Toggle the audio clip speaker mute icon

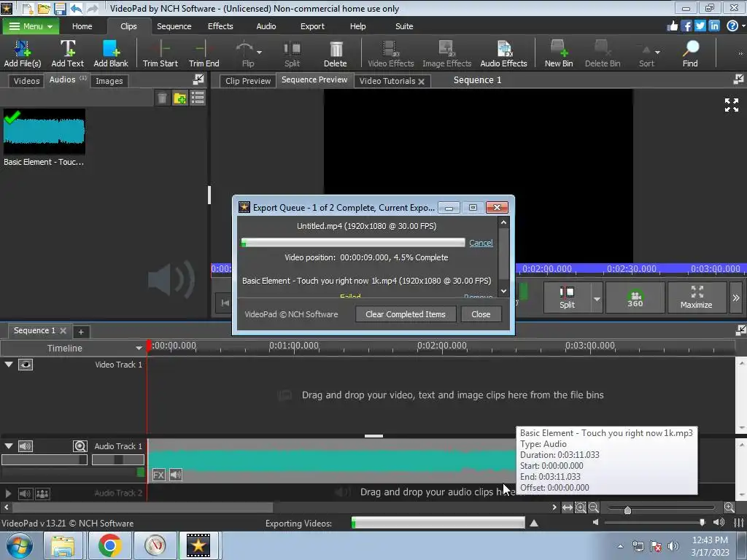[176, 475]
